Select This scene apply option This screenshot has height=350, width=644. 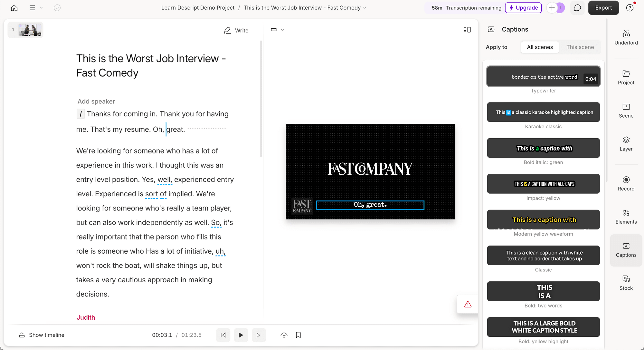click(580, 47)
